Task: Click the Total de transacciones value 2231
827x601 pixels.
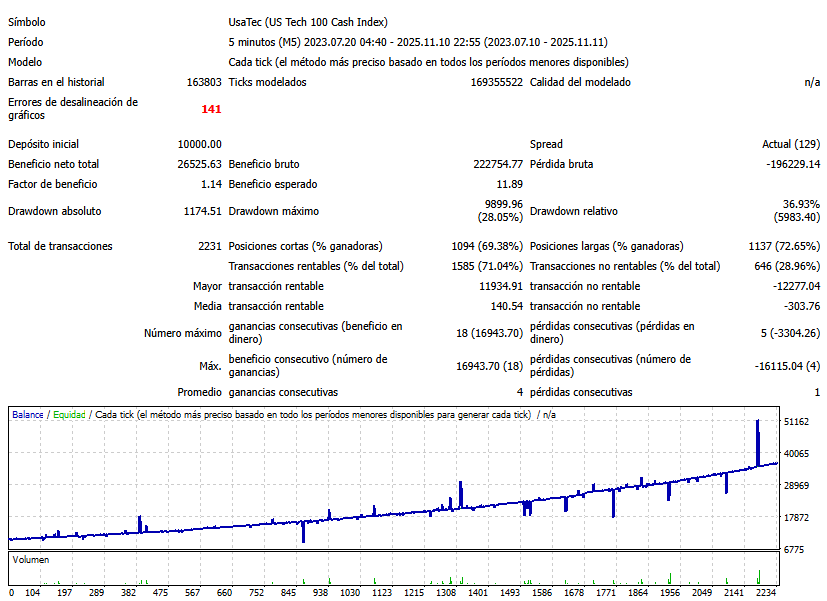Action: click(x=210, y=246)
